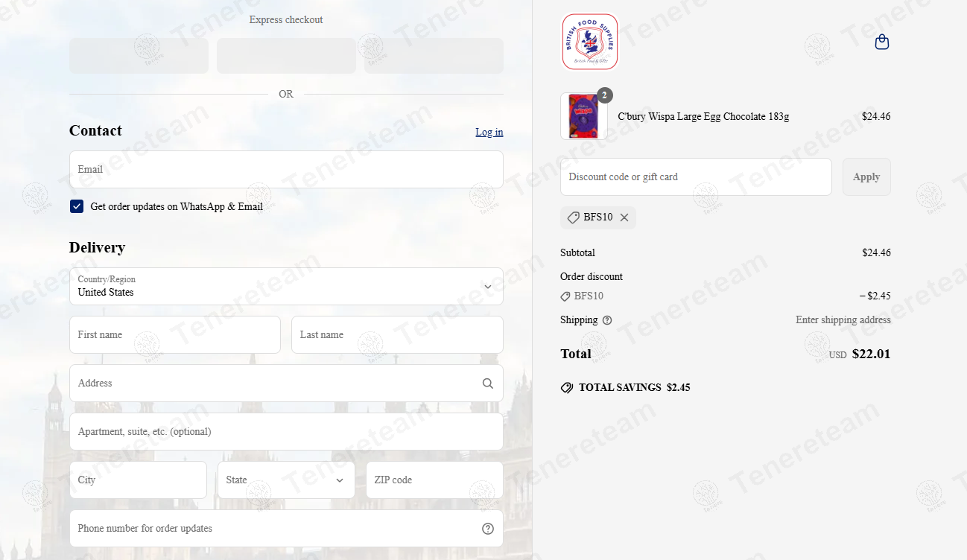Select the First name field
Viewport: 967px width, 560px height.
coord(175,335)
